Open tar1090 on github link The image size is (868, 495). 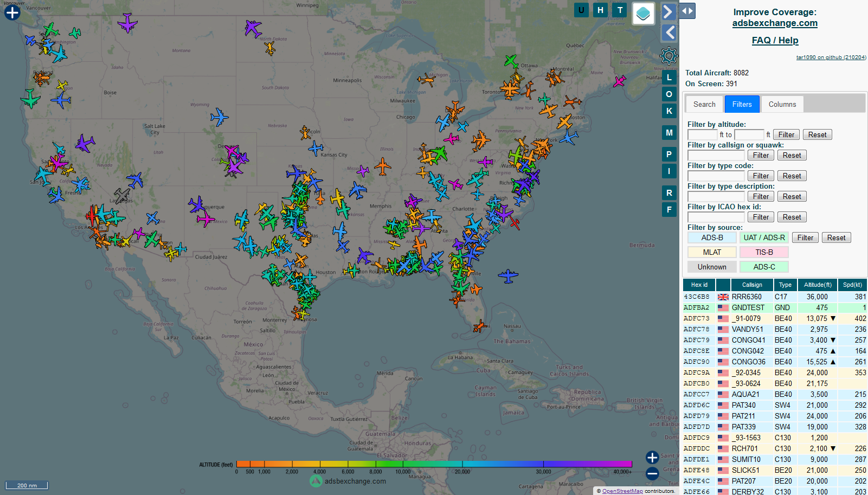pyautogui.click(x=831, y=57)
